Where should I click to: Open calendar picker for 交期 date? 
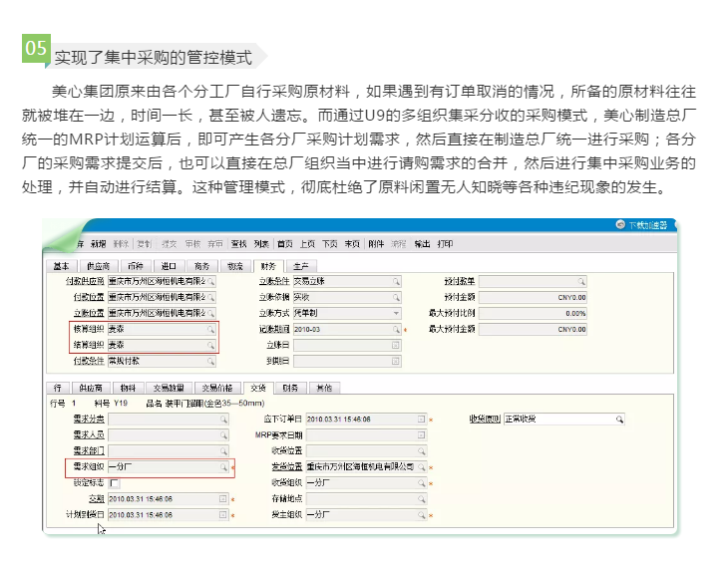point(222,499)
